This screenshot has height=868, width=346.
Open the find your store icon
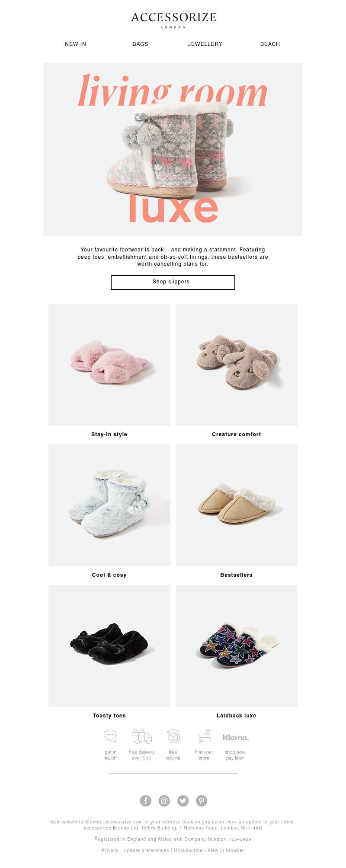(204, 736)
